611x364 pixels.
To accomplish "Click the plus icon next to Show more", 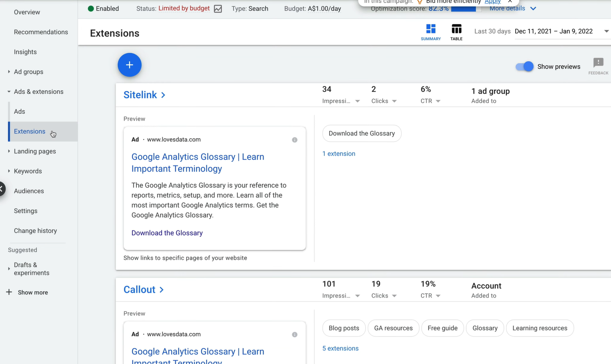I will [9, 292].
